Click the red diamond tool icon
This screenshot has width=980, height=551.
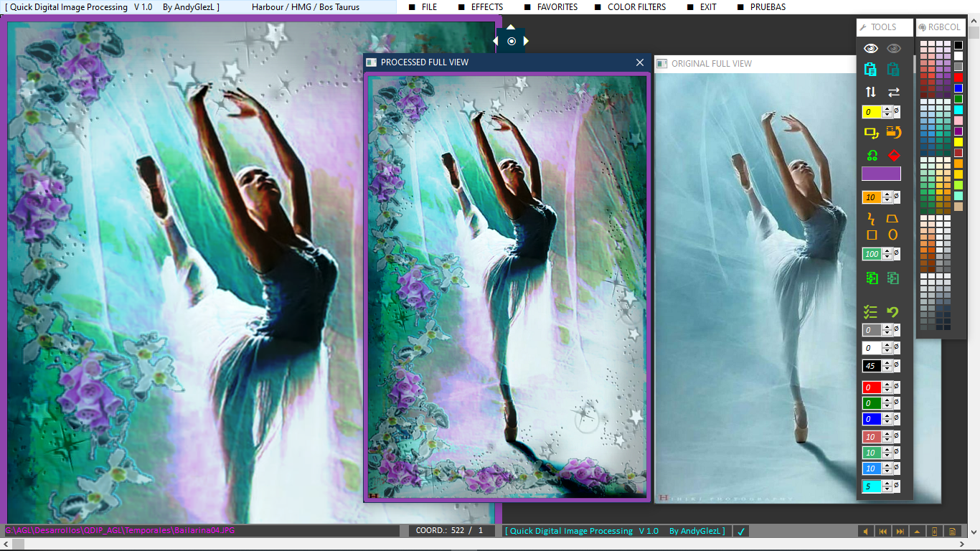[x=895, y=155]
